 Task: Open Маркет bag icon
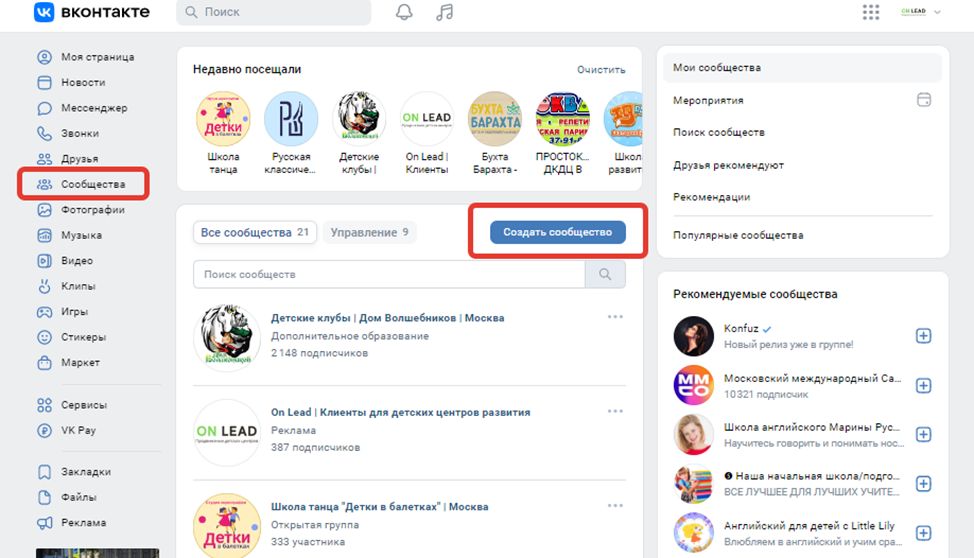point(44,362)
